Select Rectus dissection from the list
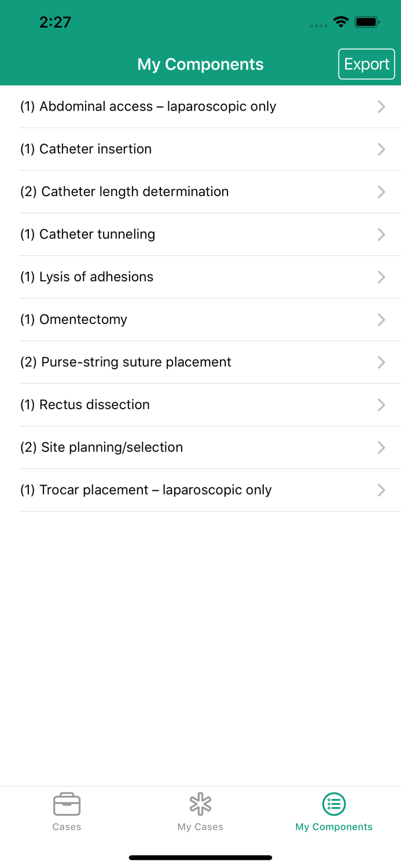401x868 pixels. 200,404
